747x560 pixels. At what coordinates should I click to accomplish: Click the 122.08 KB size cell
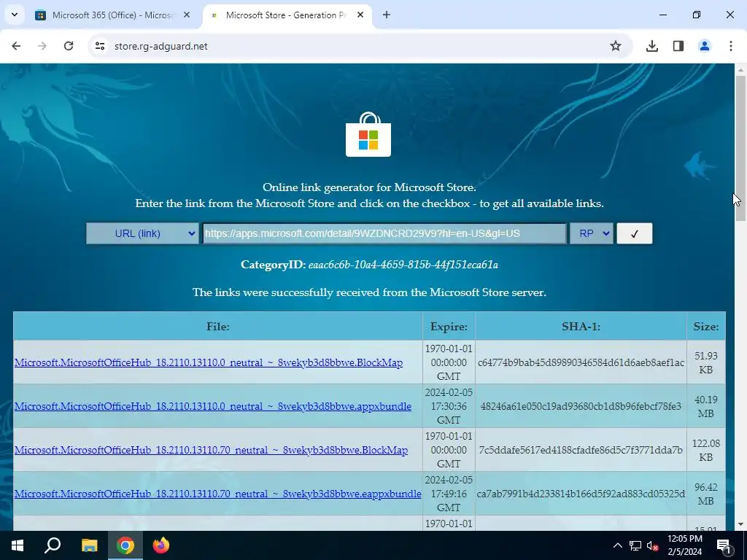pyautogui.click(x=706, y=450)
